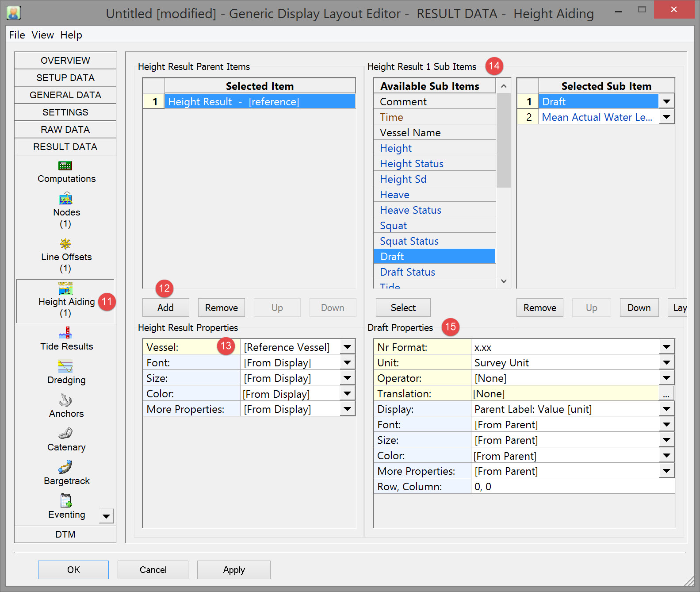Expand the Vessel dropdown
The width and height of the screenshot is (700, 592).
(348, 347)
